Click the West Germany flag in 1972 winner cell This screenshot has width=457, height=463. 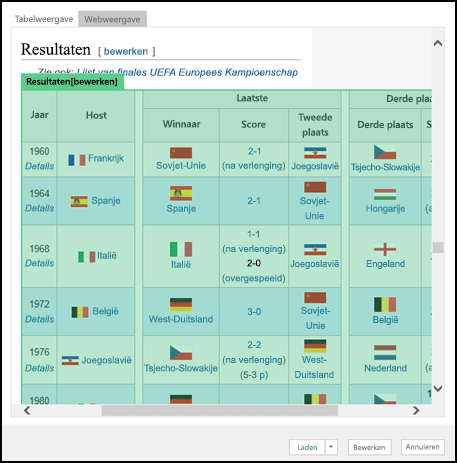181,305
